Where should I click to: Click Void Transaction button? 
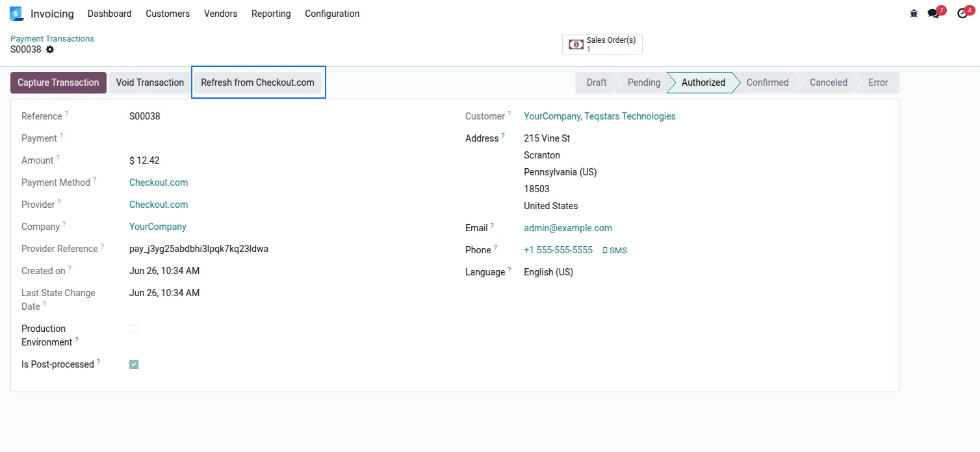[x=150, y=82]
